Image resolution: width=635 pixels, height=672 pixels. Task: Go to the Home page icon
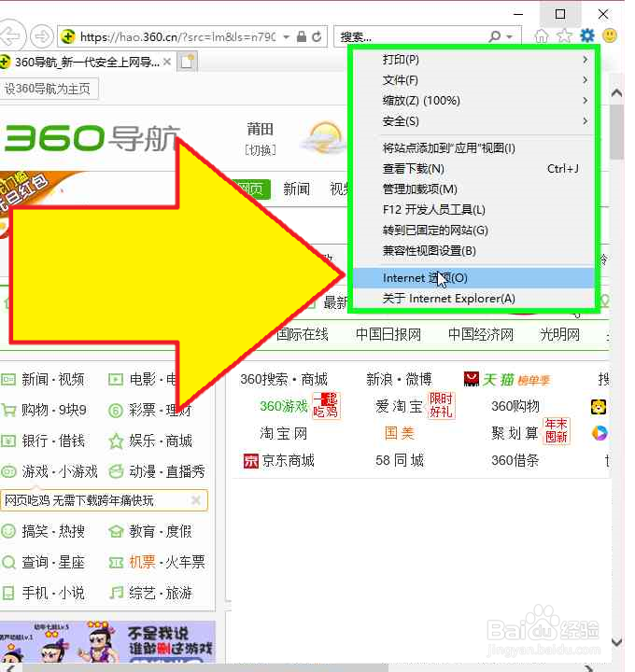pos(541,36)
